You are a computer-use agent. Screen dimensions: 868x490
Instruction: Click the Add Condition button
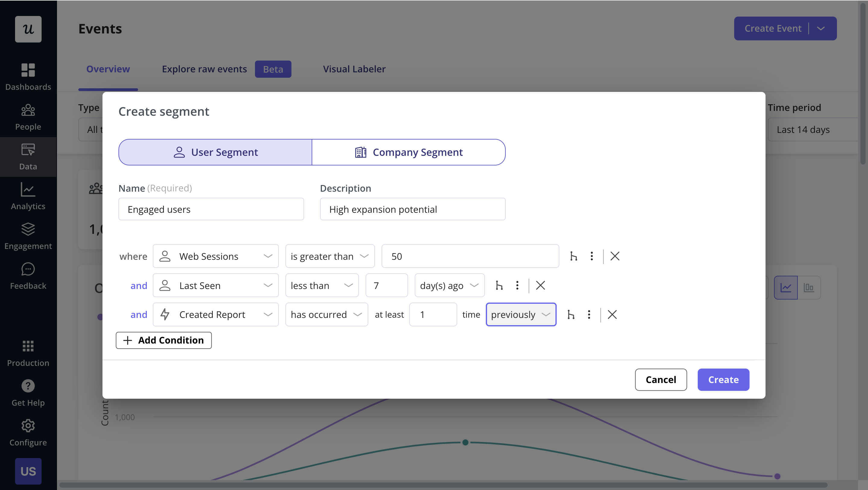coord(164,340)
